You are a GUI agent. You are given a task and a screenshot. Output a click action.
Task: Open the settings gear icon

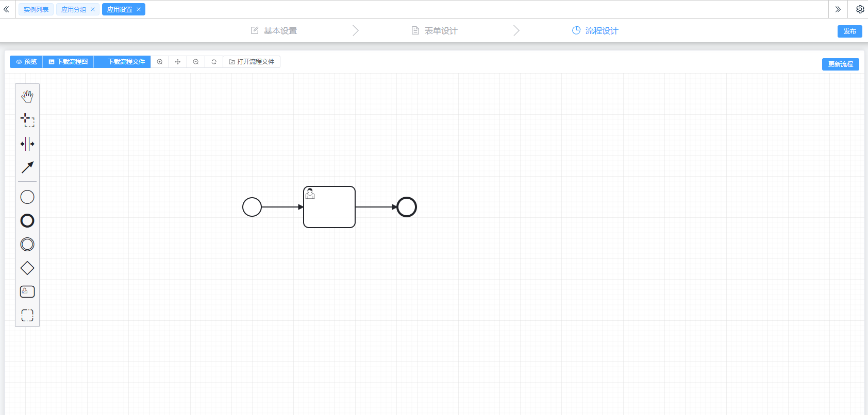tap(860, 9)
